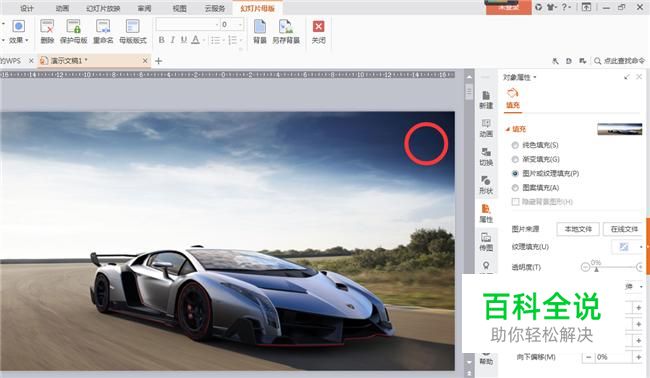Click the 在线文件 online file button
Viewport: 650px width, 378px height.
[x=623, y=229]
